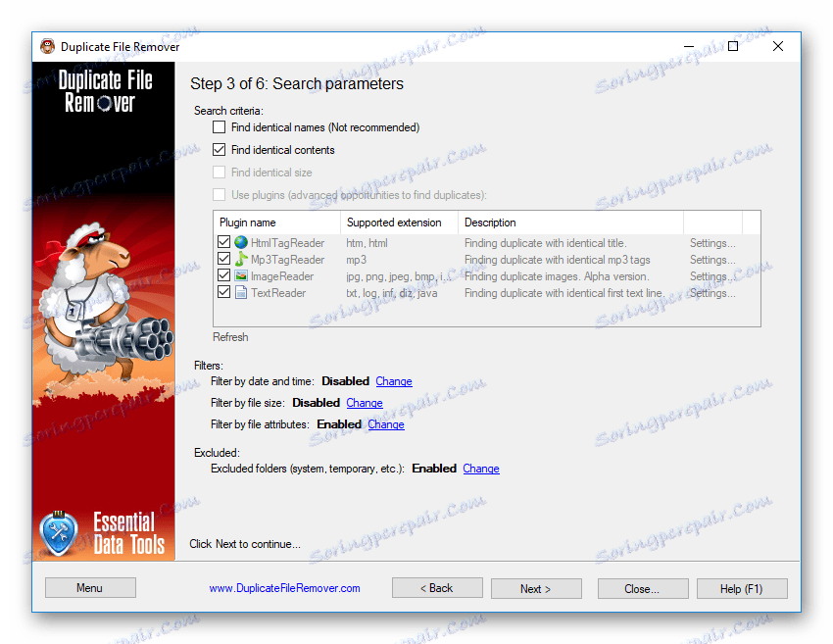Image resolution: width=833 pixels, height=644 pixels.
Task: Enable Find identical names checkbox
Action: [219, 127]
